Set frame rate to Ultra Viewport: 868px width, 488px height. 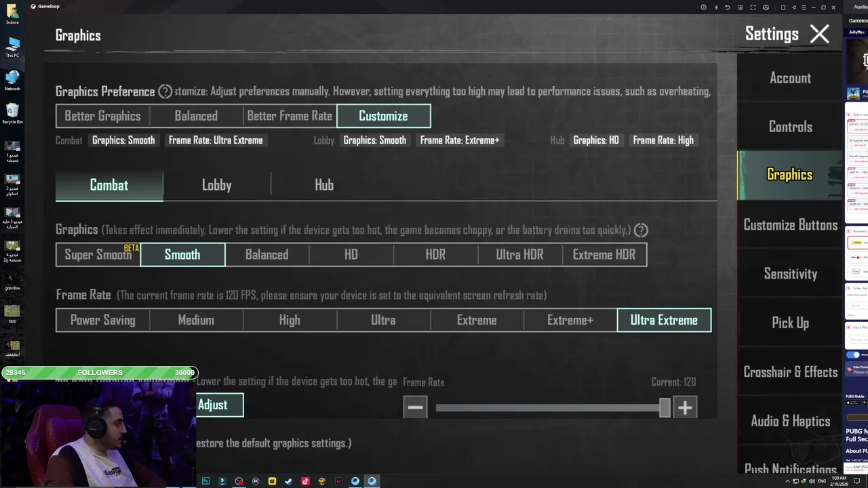tap(383, 320)
